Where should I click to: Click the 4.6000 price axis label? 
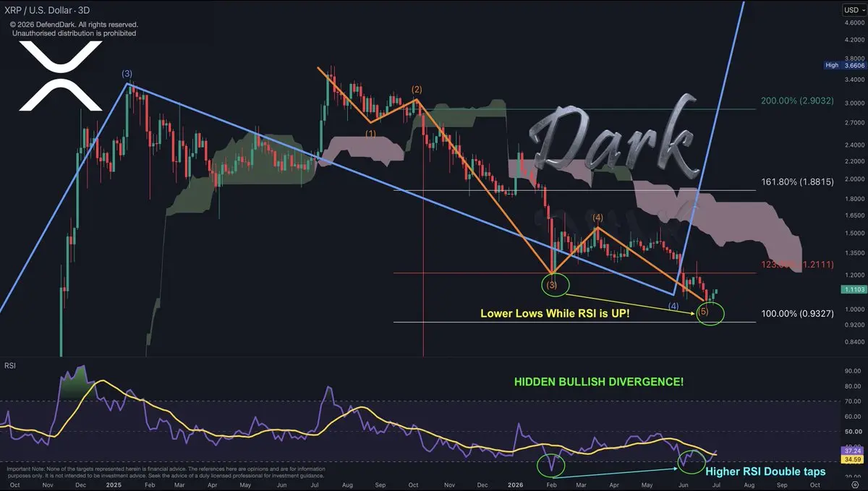(x=853, y=23)
